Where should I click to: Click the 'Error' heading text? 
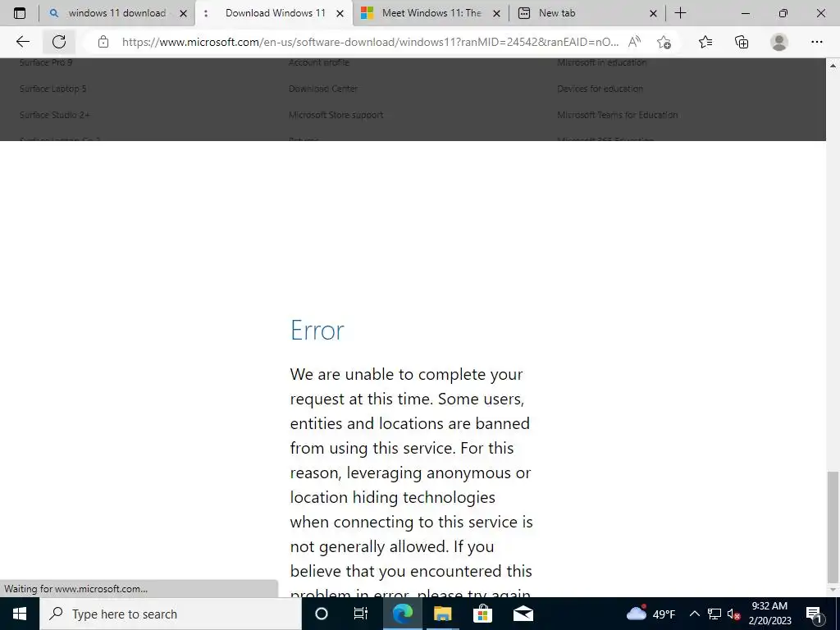click(317, 330)
